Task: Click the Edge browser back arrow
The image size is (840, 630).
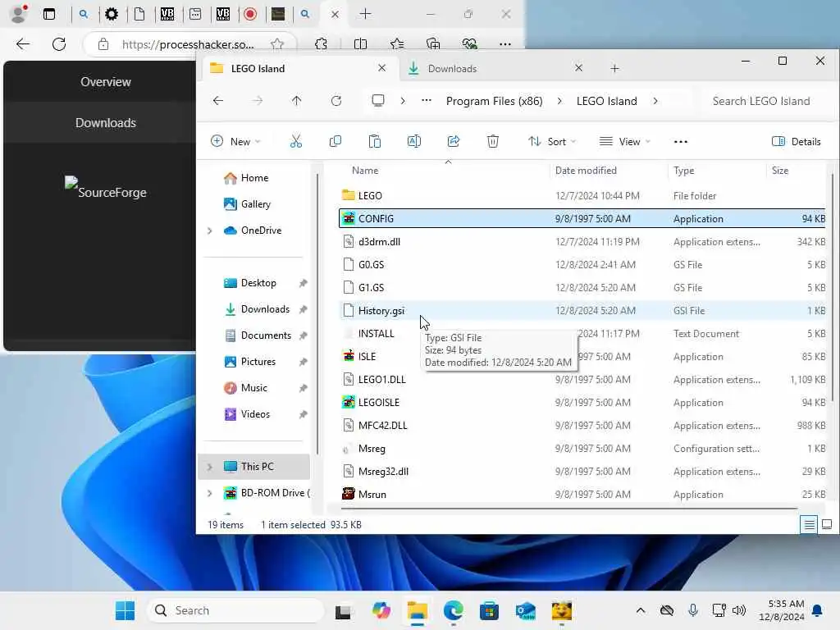Action: [x=22, y=44]
